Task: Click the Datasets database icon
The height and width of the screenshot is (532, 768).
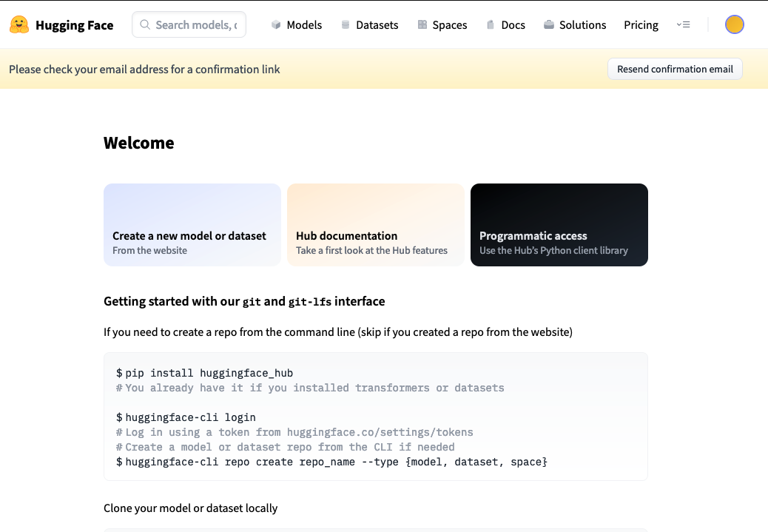Action: (344, 24)
